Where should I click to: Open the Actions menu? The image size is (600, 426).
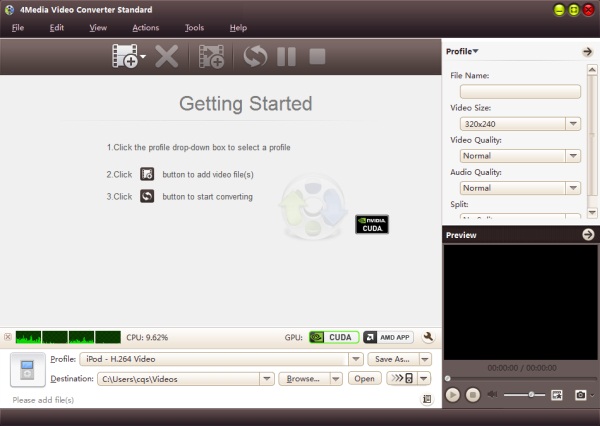pyautogui.click(x=145, y=28)
